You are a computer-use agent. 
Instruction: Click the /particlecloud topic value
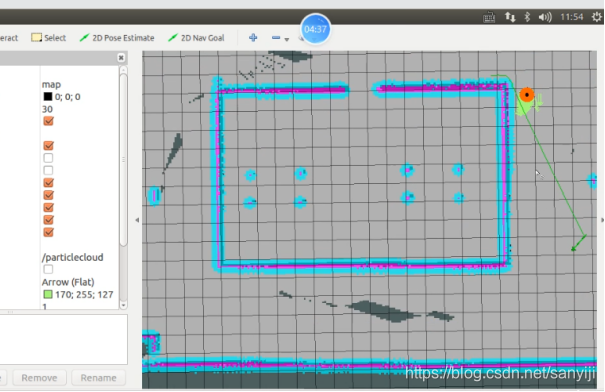click(x=73, y=257)
